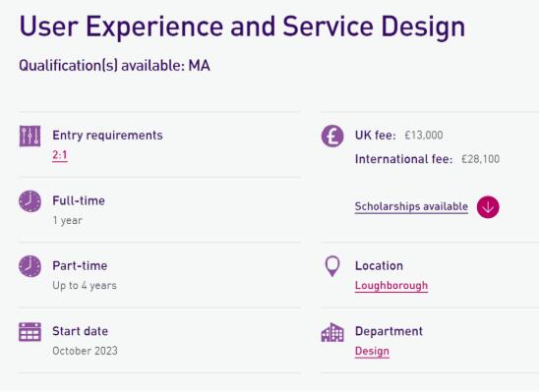This screenshot has width=539, height=392.
Task: Click the Location map pin icon
Action: [332, 266]
